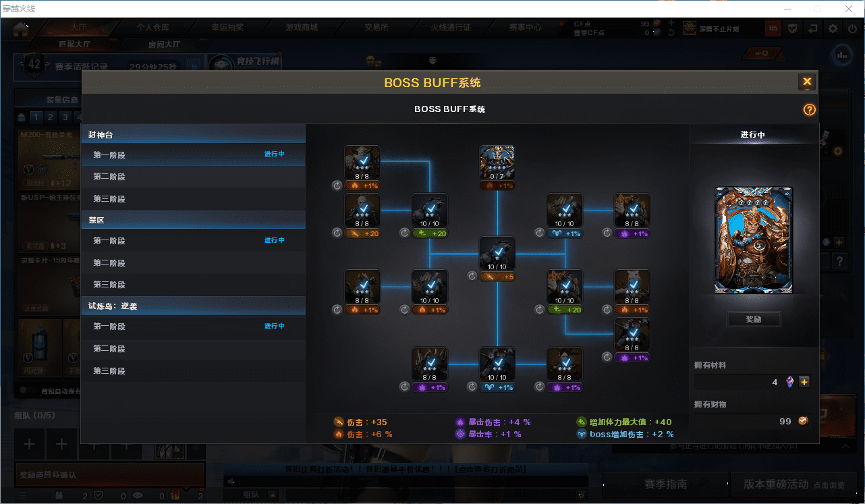
Task: Switch to the 游戏商城 tab
Action: [x=302, y=28]
